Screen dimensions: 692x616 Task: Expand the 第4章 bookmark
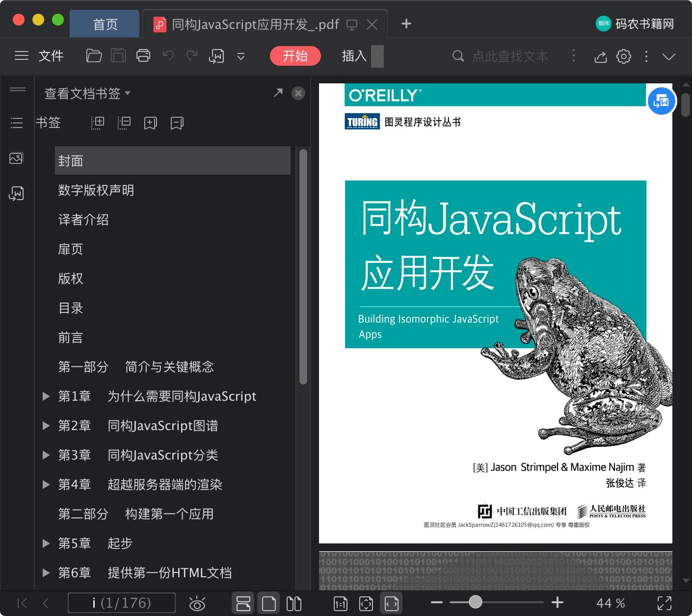click(46, 484)
